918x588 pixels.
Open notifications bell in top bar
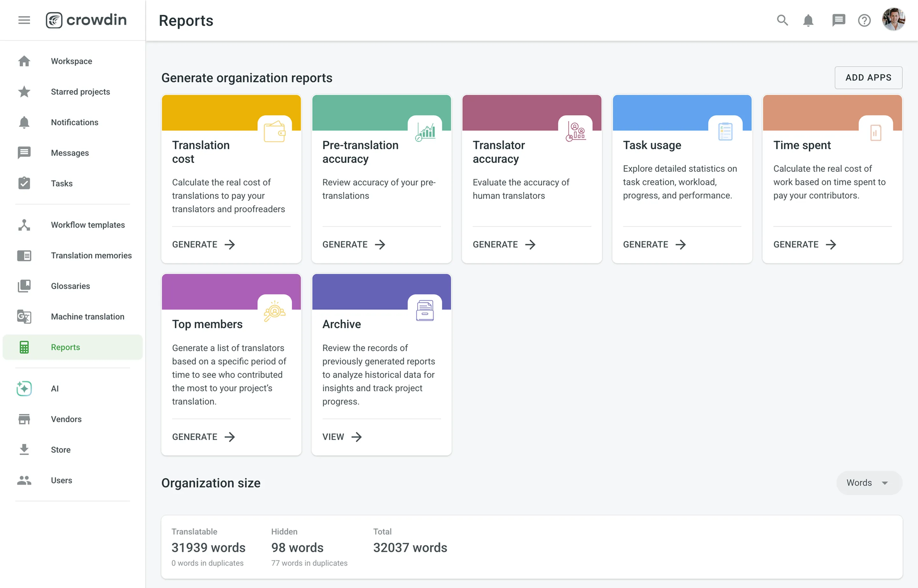pyautogui.click(x=808, y=20)
